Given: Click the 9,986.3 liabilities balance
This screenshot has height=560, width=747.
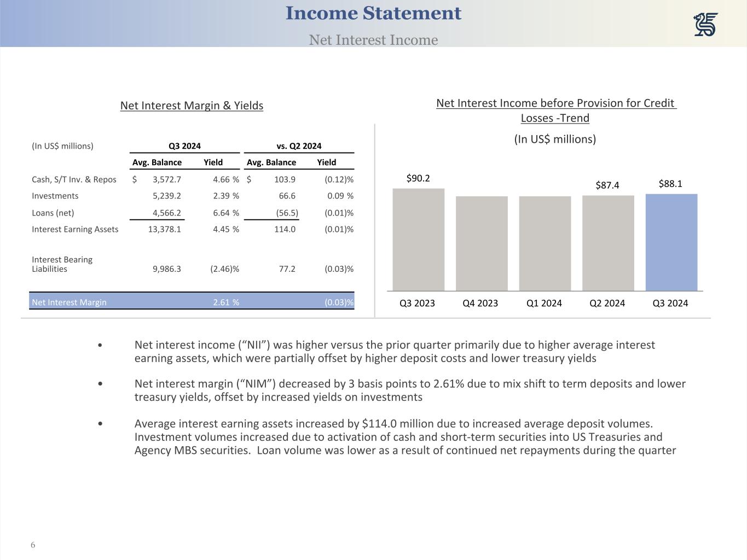Looking at the screenshot, I should pos(167,269).
